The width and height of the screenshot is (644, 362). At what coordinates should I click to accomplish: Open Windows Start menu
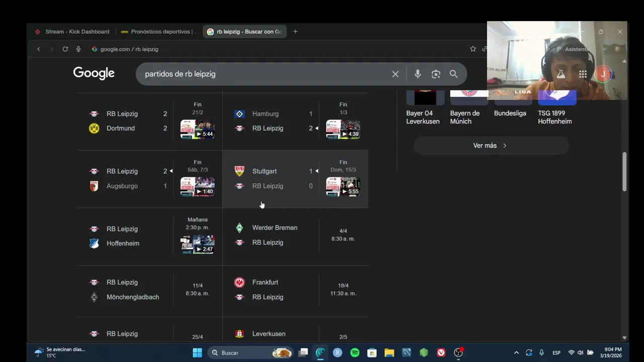[197, 352]
